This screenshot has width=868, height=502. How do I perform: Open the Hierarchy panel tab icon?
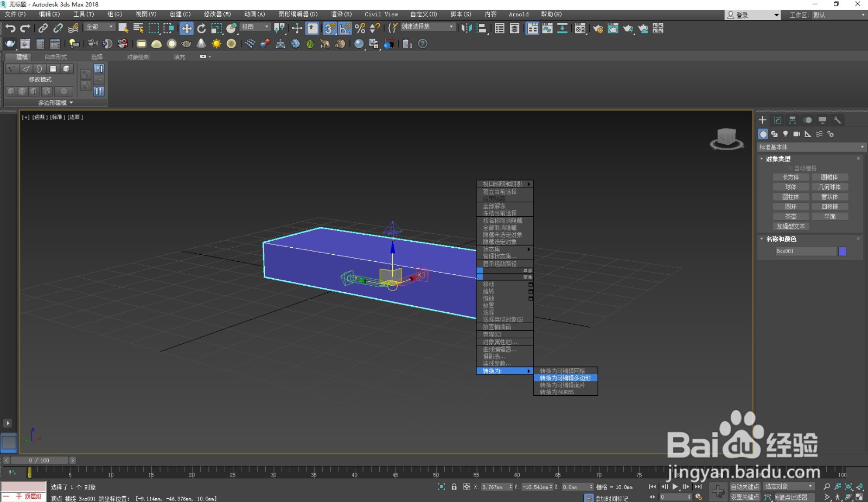pyautogui.click(x=793, y=120)
